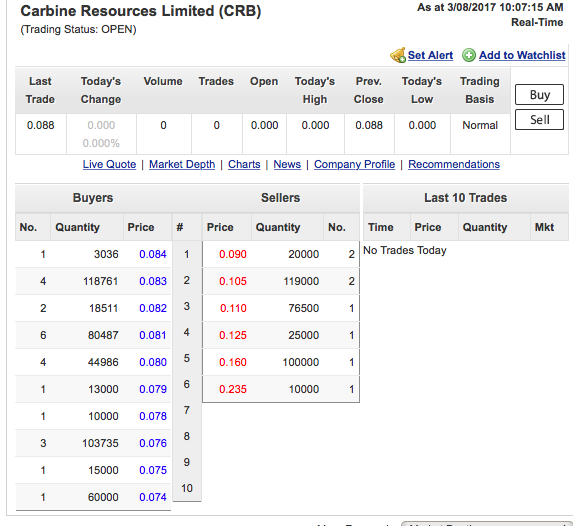The image size is (573, 526).
Task: Select buyer price 0.083
Action: [153, 281]
